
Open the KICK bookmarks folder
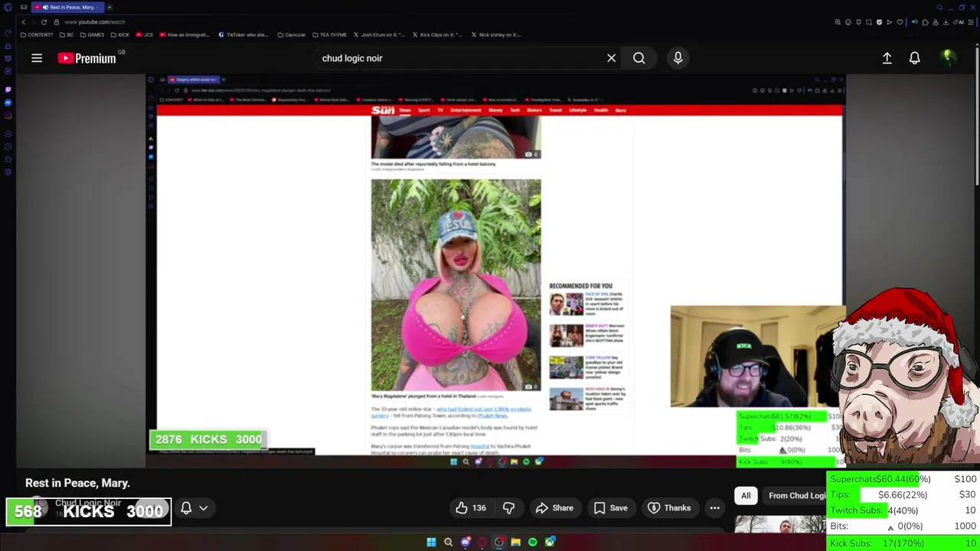click(120, 34)
